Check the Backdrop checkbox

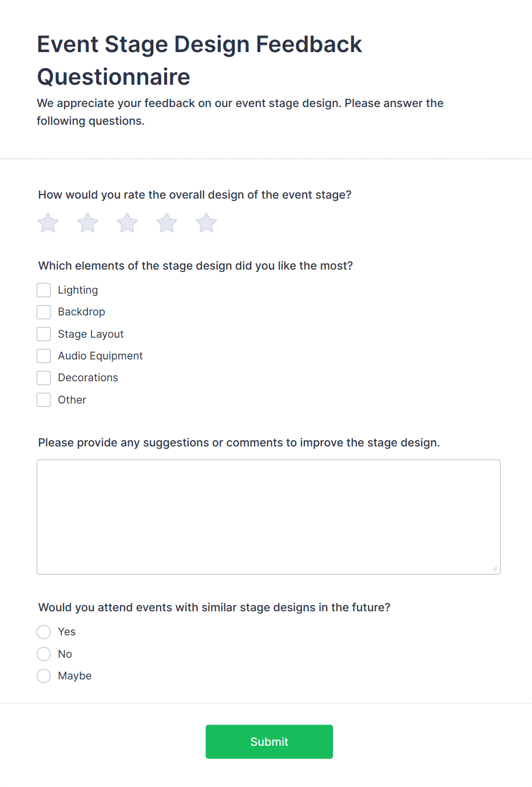point(43,312)
